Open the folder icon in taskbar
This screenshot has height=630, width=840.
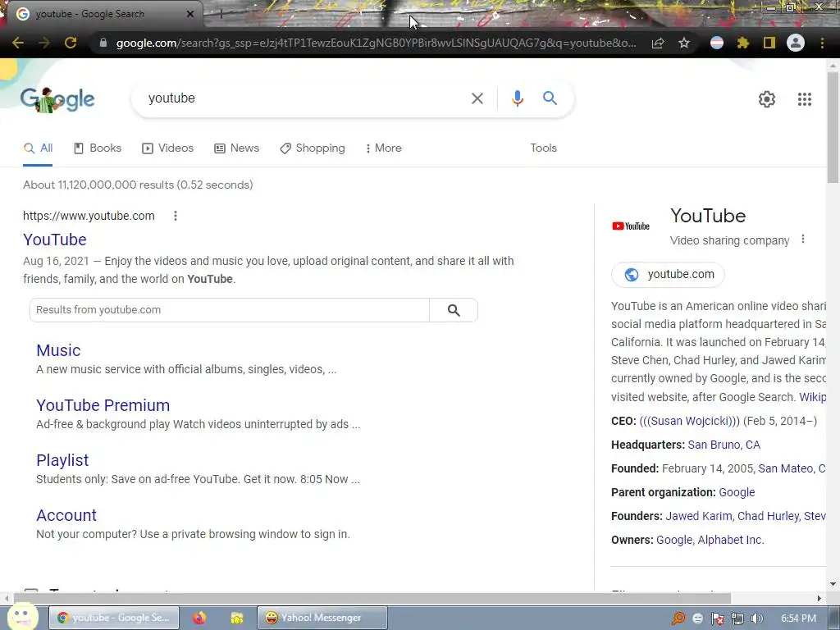click(237, 619)
